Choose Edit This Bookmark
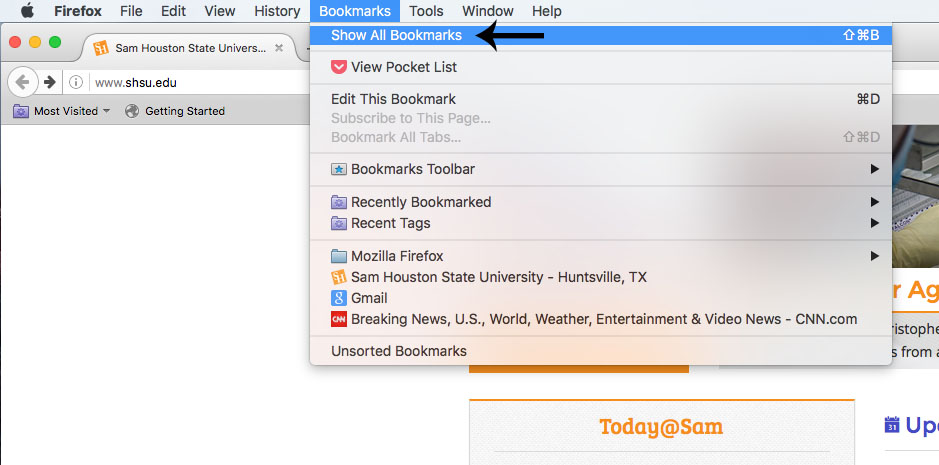The image size is (939, 465). (601, 99)
